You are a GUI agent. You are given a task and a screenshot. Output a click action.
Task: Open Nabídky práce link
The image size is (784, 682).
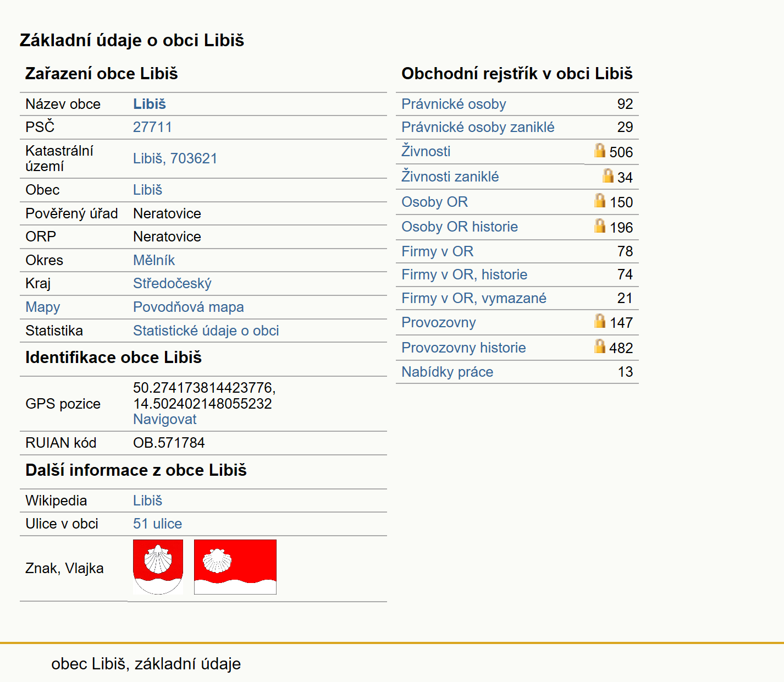pos(448,372)
